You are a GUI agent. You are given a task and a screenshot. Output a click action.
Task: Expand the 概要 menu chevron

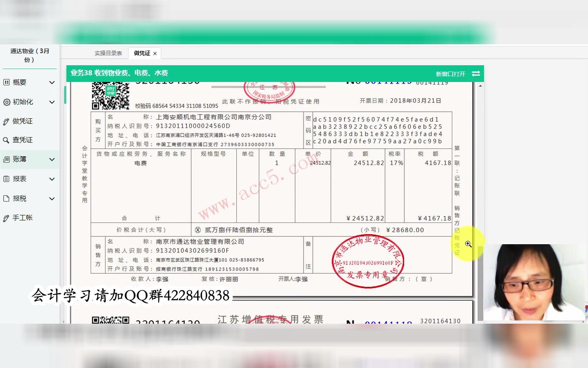[x=52, y=82]
